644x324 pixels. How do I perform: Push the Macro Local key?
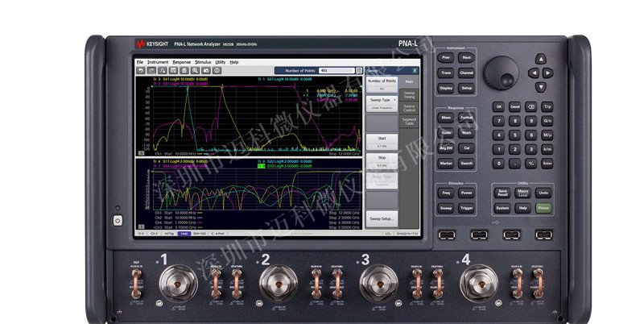pyautogui.click(x=522, y=193)
